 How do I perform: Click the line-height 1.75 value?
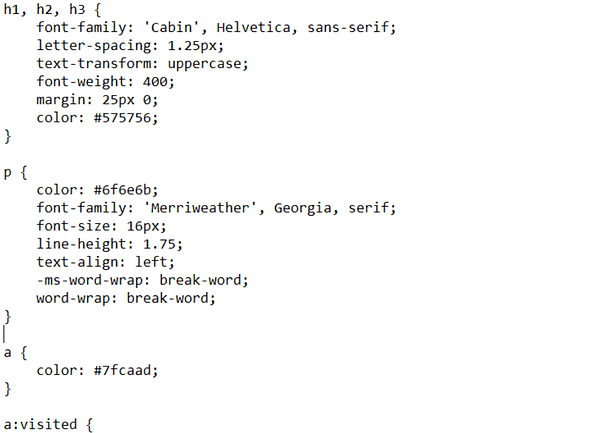163,244
